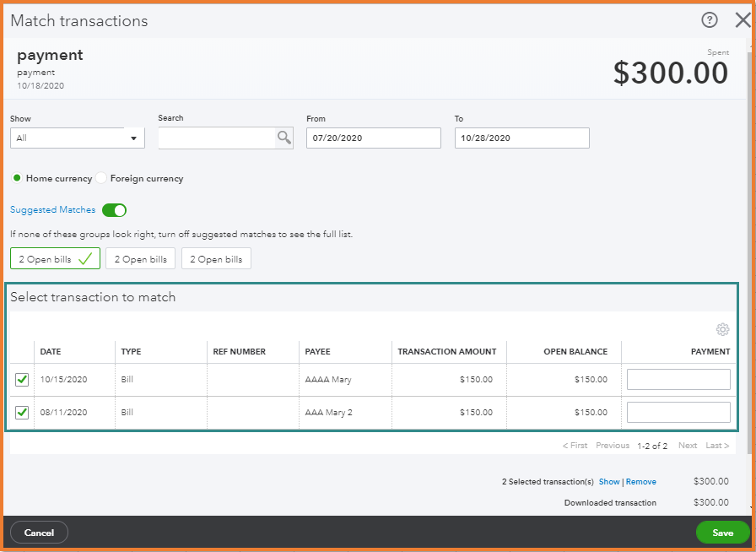
Task: Uncheck the 10/15/2020 AAAA Mary bill
Action: [x=21, y=379]
